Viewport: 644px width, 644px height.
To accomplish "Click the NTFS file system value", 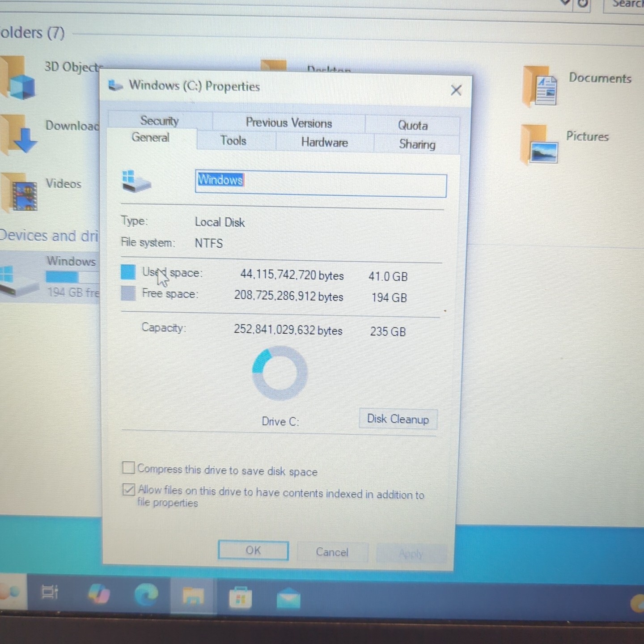I will (209, 243).
